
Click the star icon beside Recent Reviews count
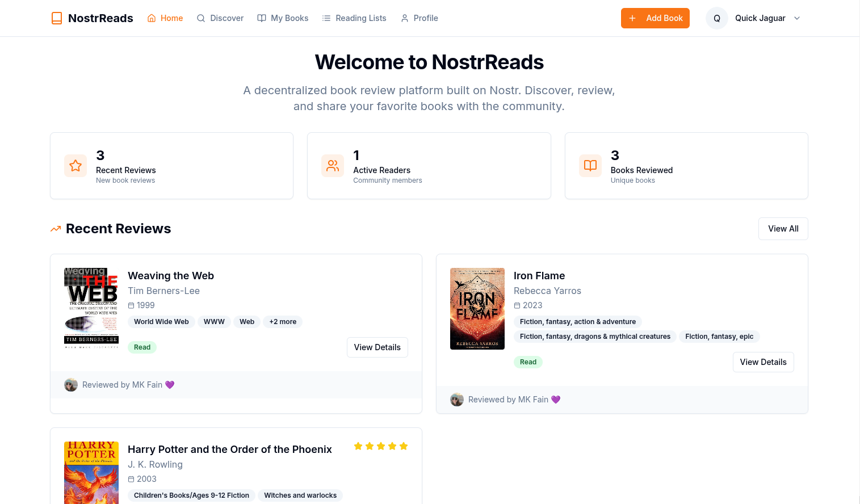pos(75,165)
